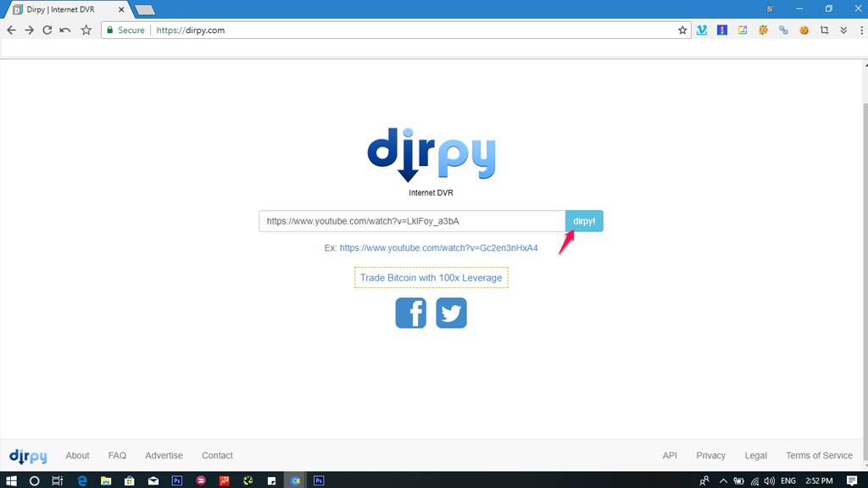
Task: Click the dirpy! submit button
Action: coord(584,221)
